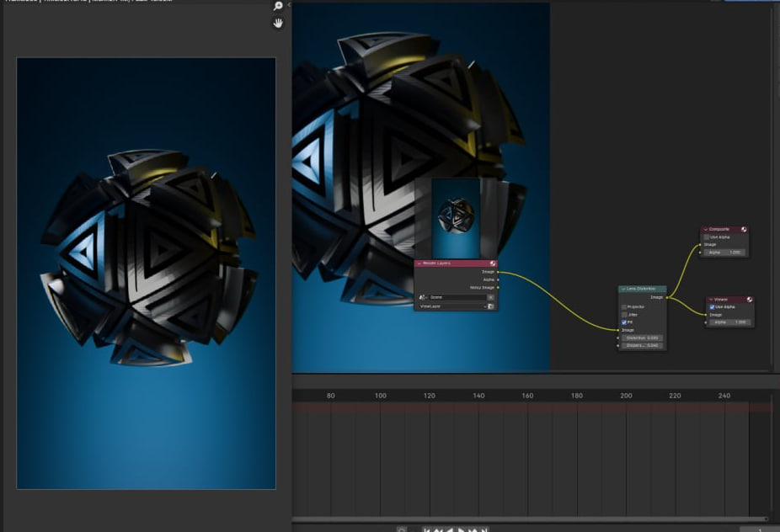Click the zoom magnifier icon in image viewer
The height and width of the screenshot is (532, 780).
(278, 6)
